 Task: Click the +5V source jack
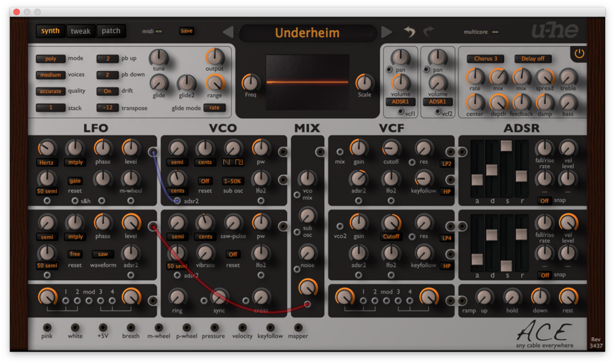[103, 327]
